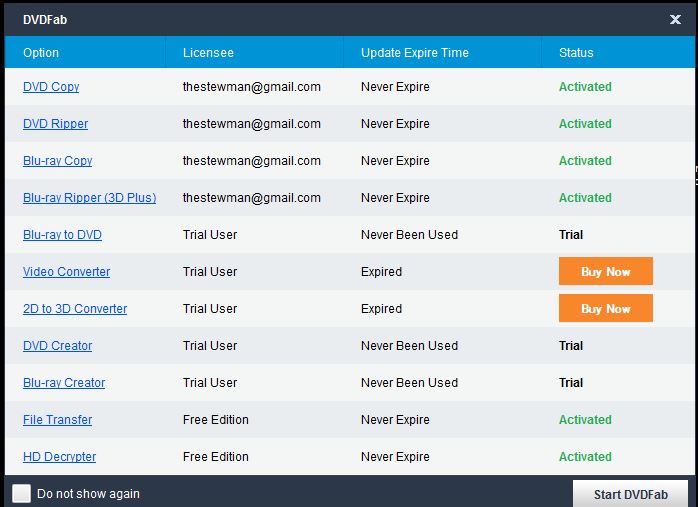Click Activated status for File Transfer
Viewport: 698px width, 507px height.
coord(585,419)
